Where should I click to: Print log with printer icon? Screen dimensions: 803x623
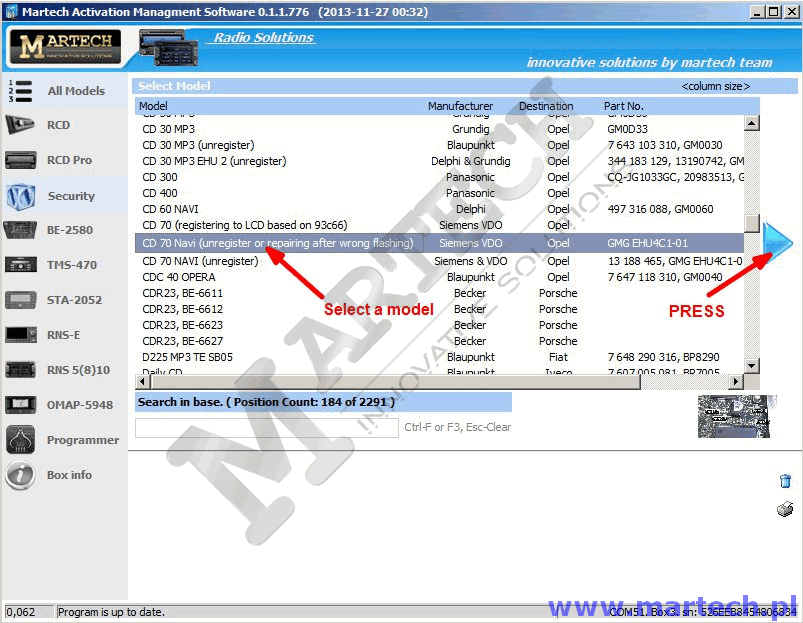click(x=785, y=509)
